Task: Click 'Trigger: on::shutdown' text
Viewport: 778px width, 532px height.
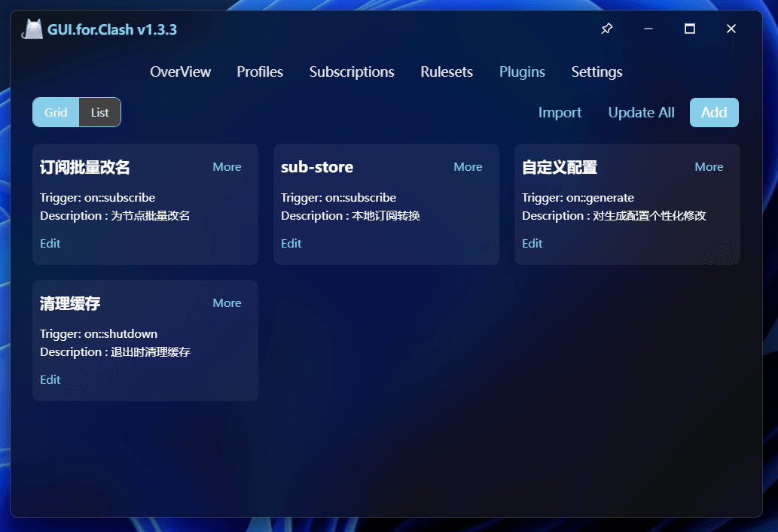Action: tap(99, 333)
